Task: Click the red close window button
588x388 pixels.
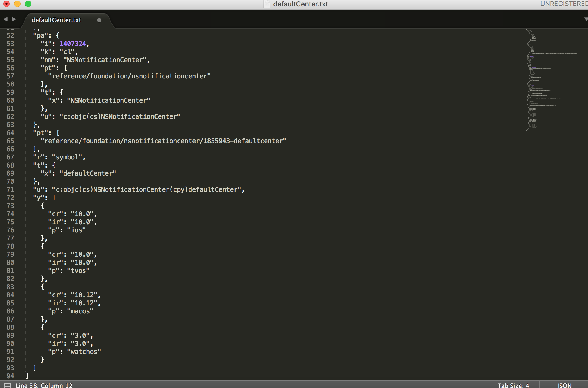Action: (6, 4)
